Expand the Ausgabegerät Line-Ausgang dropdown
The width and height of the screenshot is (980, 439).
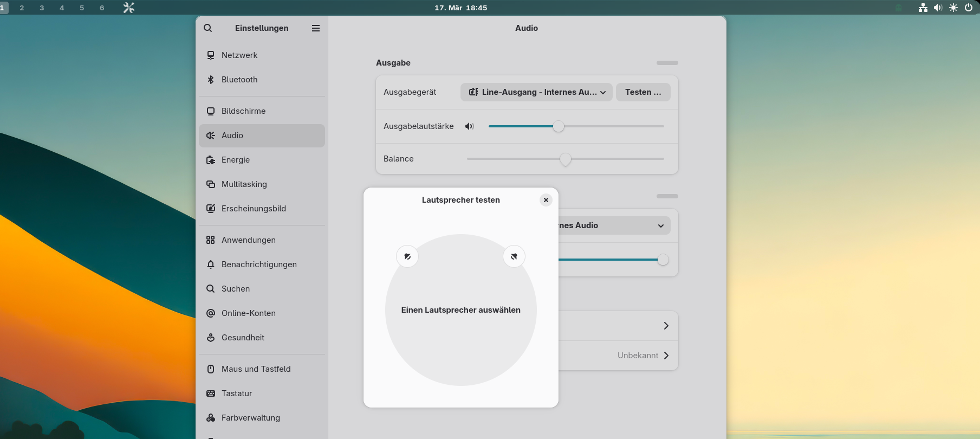[x=536, y=92]
